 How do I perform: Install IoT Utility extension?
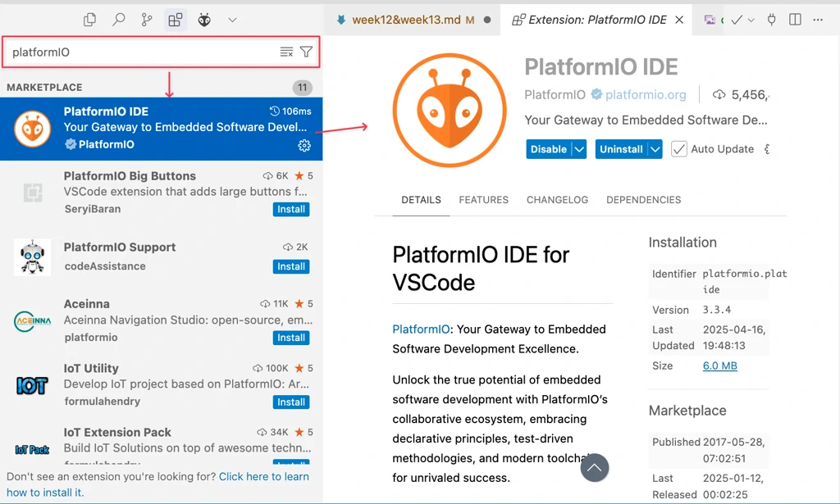[291, 402]
